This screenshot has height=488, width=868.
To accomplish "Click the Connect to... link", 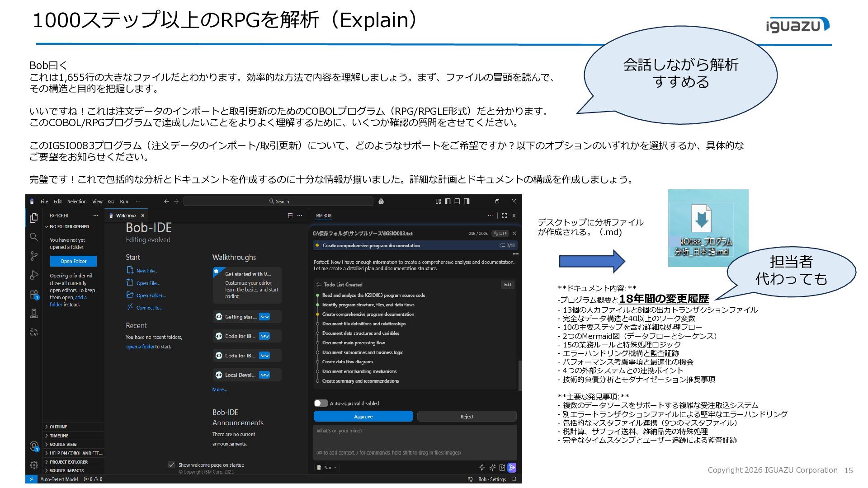I will tap(145, 308).
